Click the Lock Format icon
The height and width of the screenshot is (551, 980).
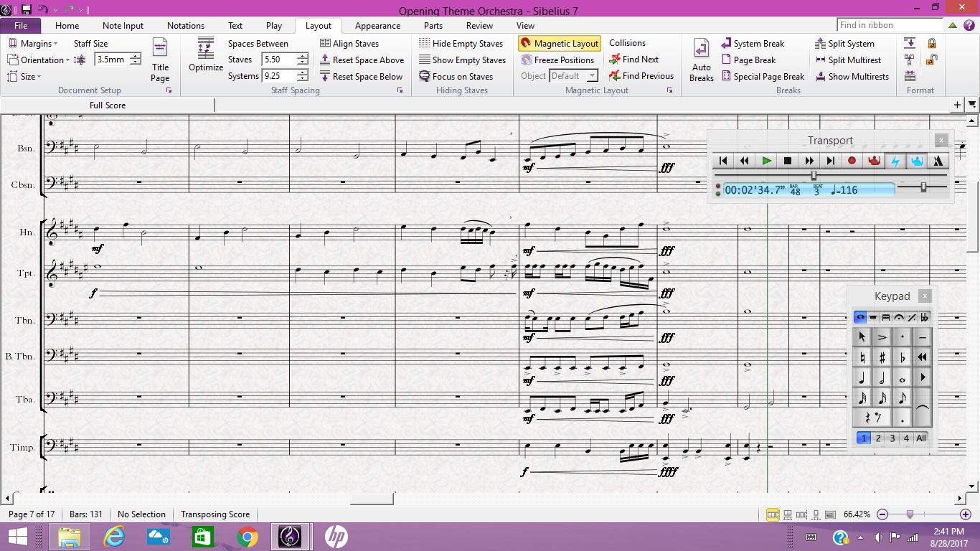pos(932,44)
